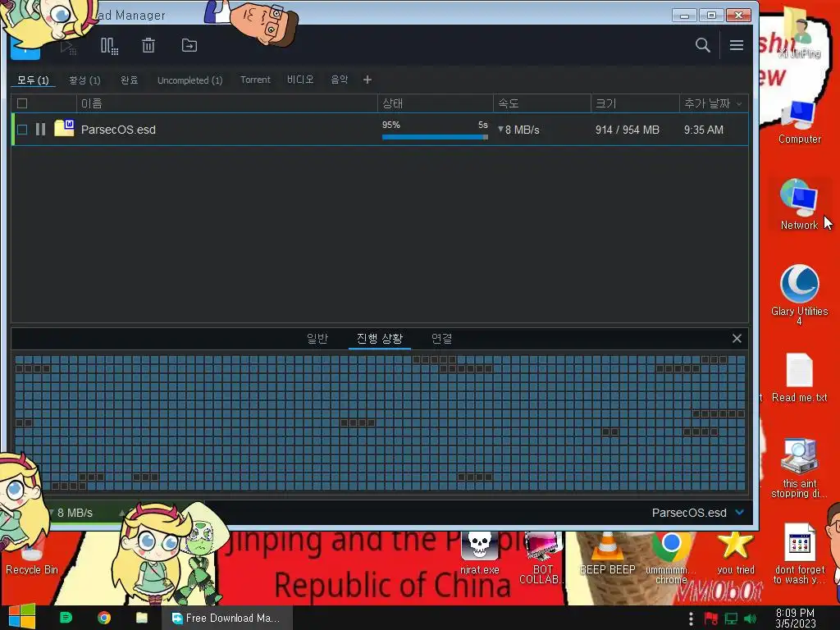This screenshot has width=840, height=630.
Task: Open the 음악 filter tab
Action: 339,80
